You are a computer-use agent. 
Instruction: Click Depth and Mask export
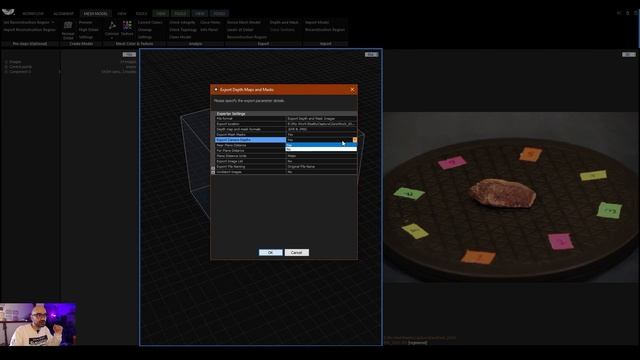pyautogui.click(x=284, y=22)
